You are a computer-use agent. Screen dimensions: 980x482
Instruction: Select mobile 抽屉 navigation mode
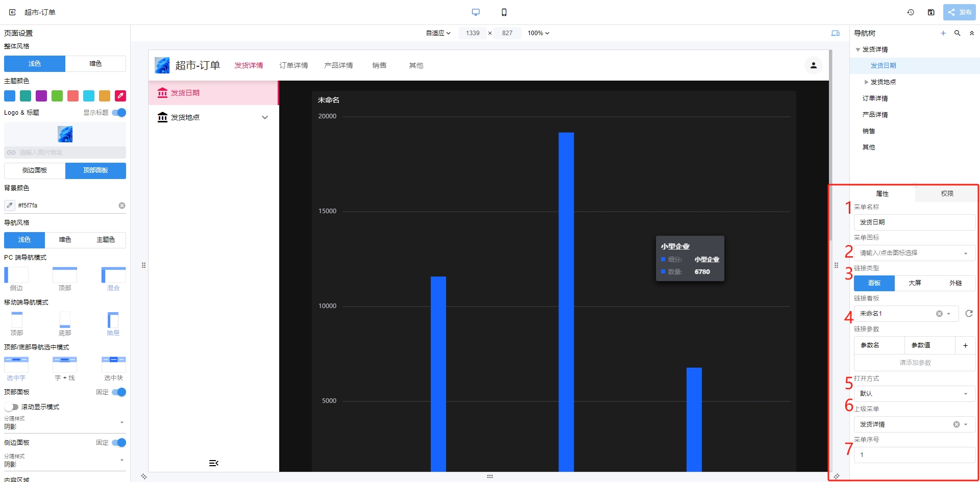click(113, 324)
